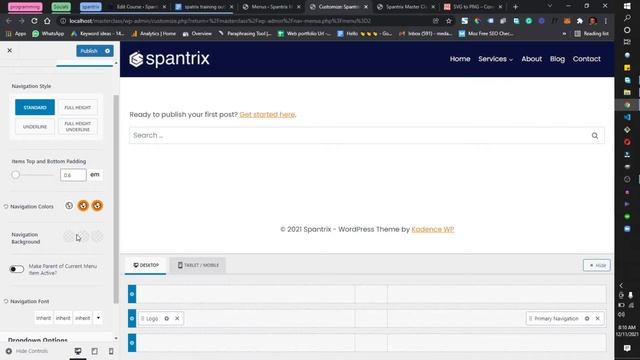Viewport: 640px width, 360px height.
Task: Click Hide Controls at panel bottom
Action: 27,351
